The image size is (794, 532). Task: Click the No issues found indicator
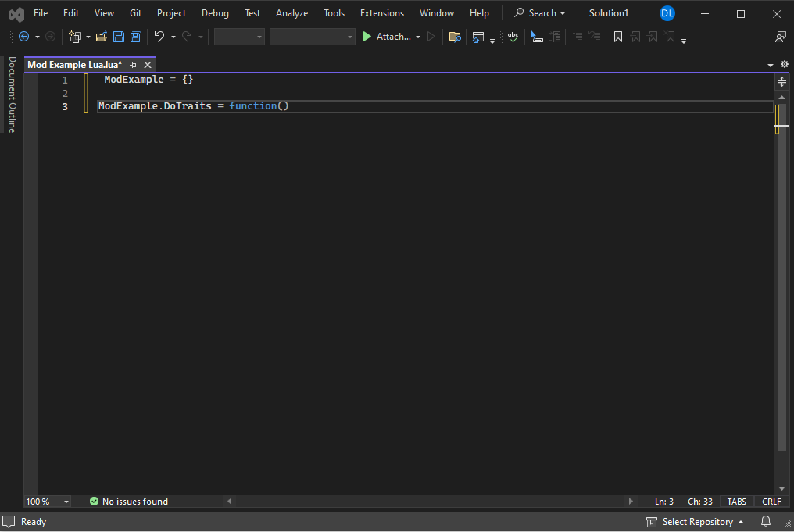(129, 502)
